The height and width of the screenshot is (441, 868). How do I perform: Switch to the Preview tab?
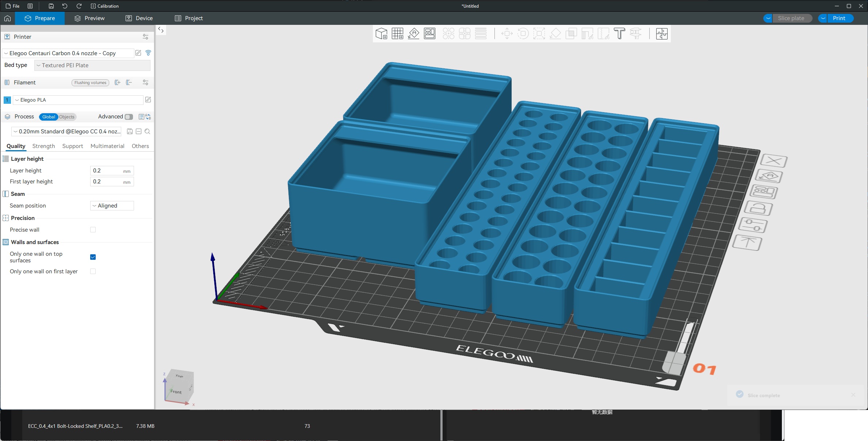89,18
